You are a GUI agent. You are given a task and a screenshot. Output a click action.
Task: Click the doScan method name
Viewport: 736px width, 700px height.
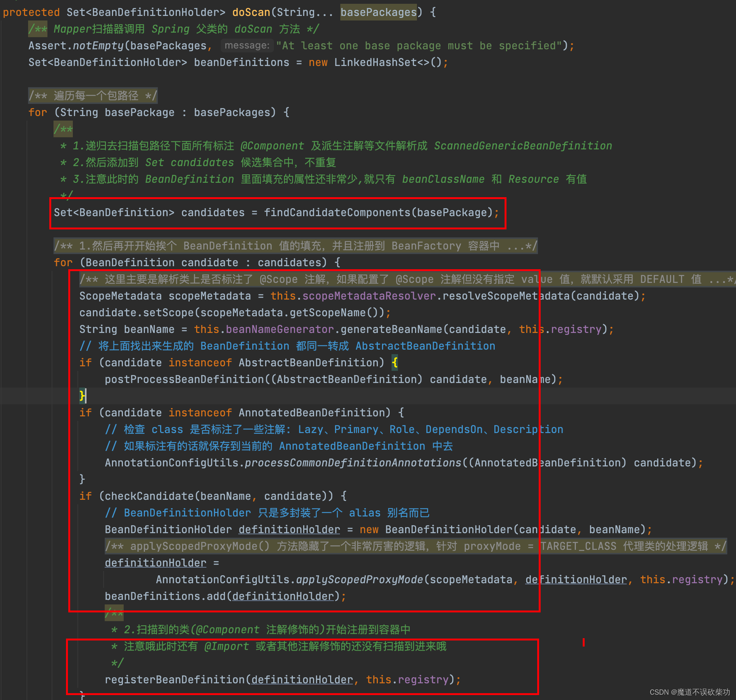click(251, 12)
